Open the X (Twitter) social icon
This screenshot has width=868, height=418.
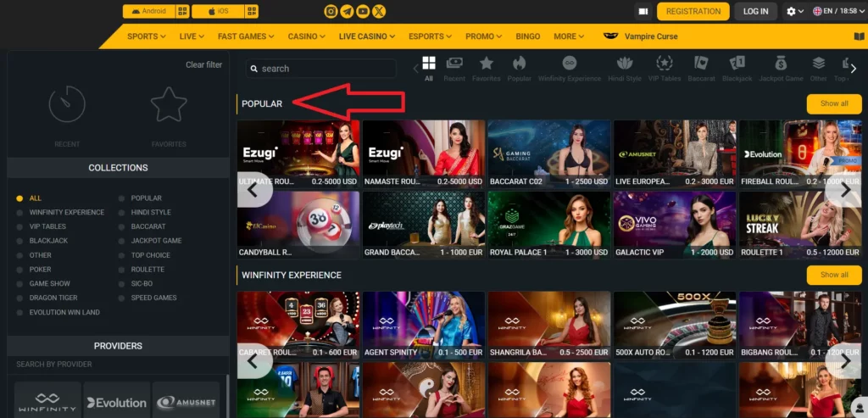click(x=379, y=11)
